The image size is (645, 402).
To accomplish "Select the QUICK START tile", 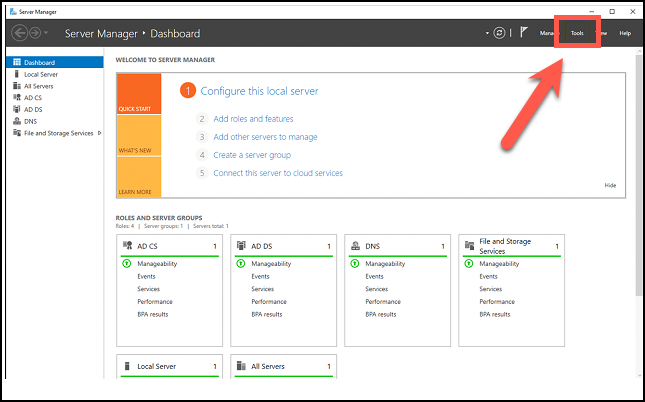I will (x=139, y=94).
